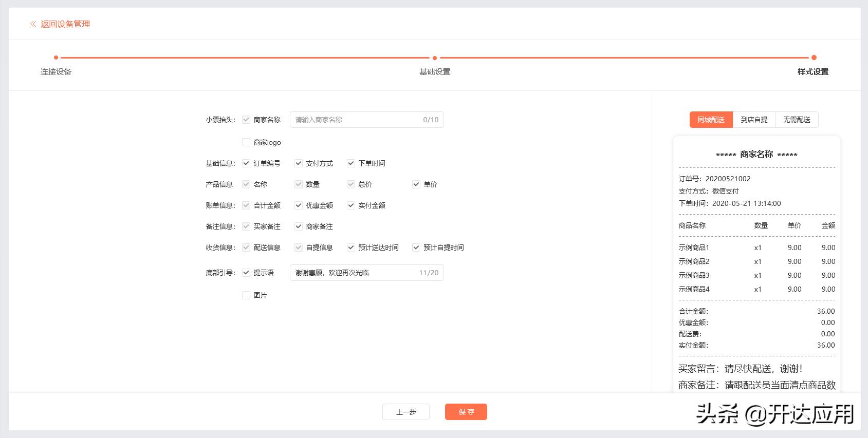Screen dimensions: 868x438
Task: Select the 连接设备 step dot
Action: pyautogui.click(x=56, y=58)
